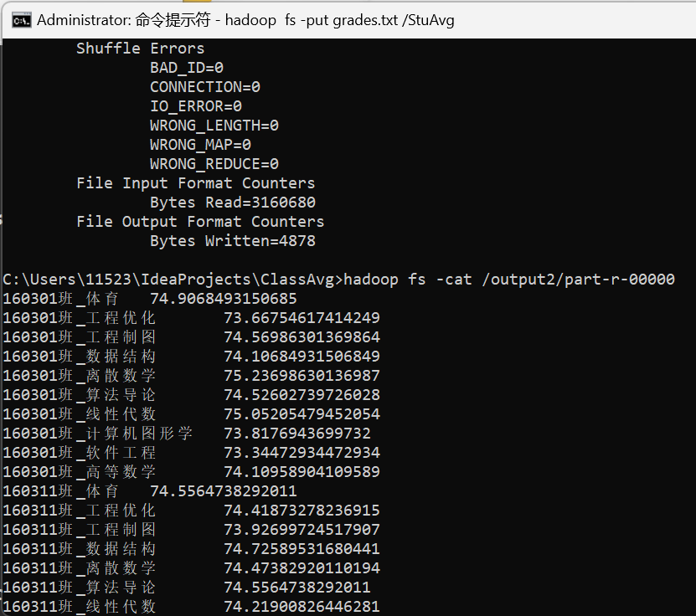Image resolution: width=696 pixels, height=616 pixels.
Task: Point at WRONG_LENGTH=0 and click
Action: (x=214, y=126)
